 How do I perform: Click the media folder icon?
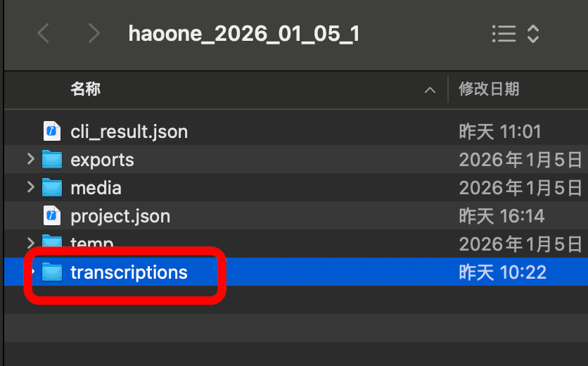click(x=52, y=188)
